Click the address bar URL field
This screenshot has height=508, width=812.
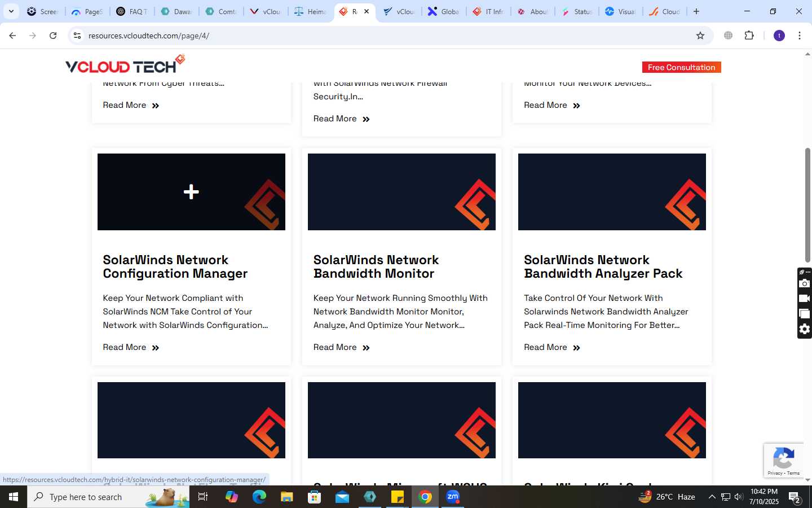[389, 36]
